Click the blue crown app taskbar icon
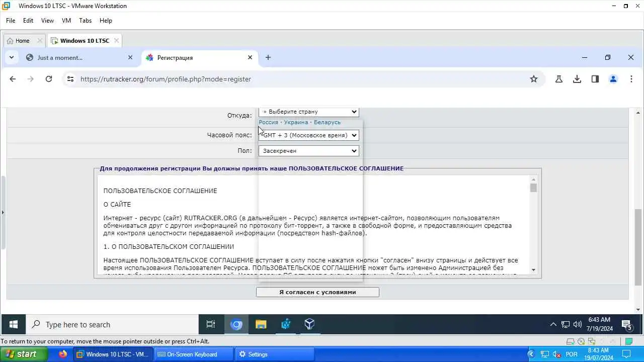The image size is (644, 362). point(286,325)
